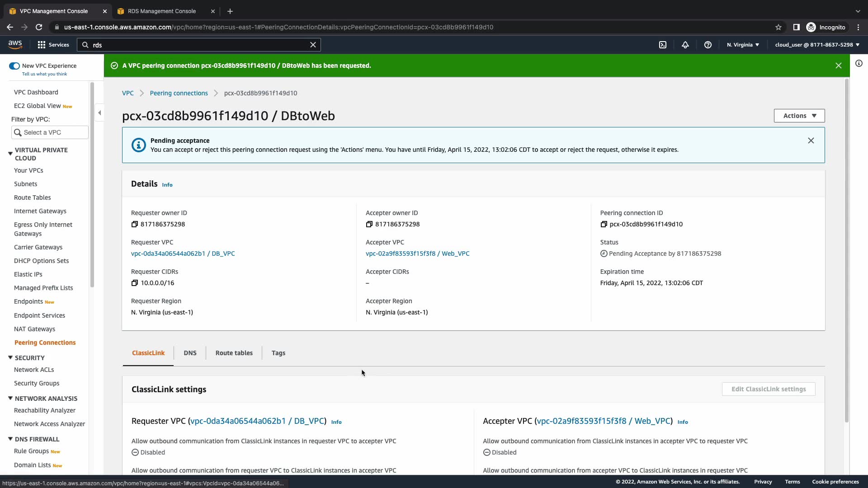
Task: Click the AWS logo home icon
Action: 15,44
